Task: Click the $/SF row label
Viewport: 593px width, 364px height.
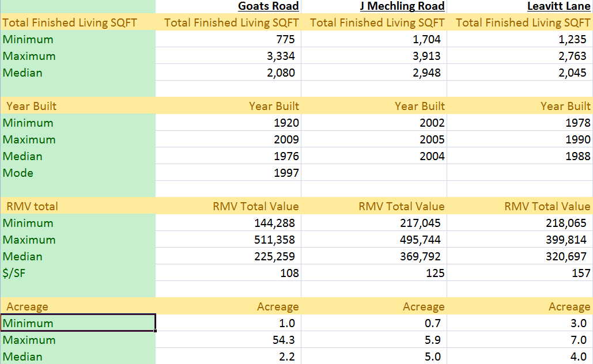Action: point(14,274)
